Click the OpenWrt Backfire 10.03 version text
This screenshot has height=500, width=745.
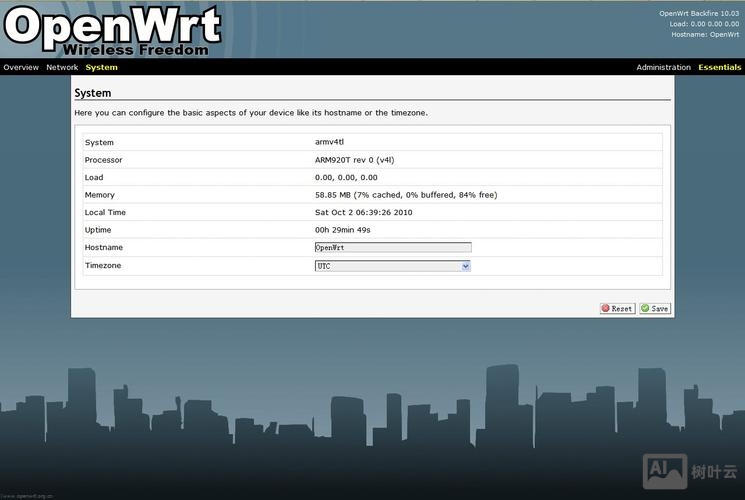tap(698, 14)
